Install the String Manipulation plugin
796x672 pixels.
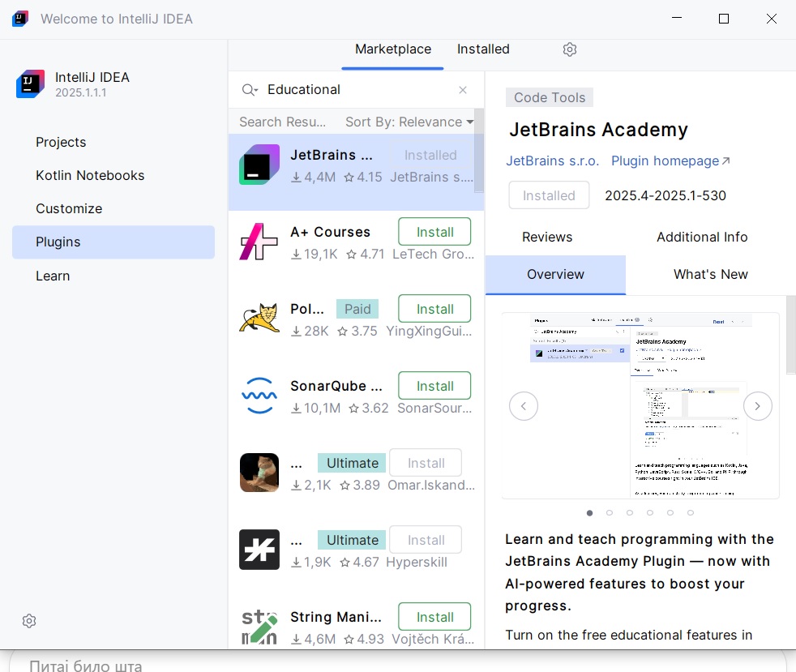(434, 617)
